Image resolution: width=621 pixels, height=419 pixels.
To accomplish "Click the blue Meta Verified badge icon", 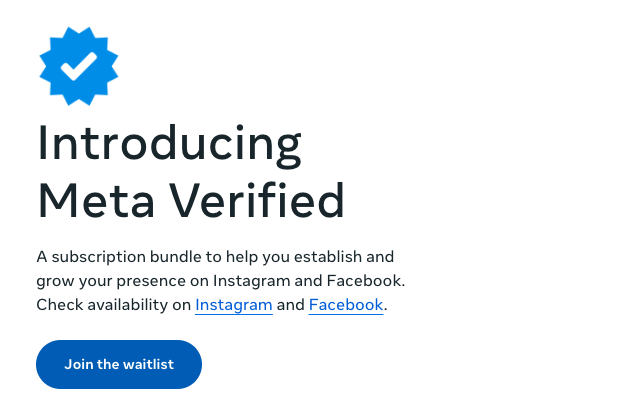I will click(x=78, y=66).
